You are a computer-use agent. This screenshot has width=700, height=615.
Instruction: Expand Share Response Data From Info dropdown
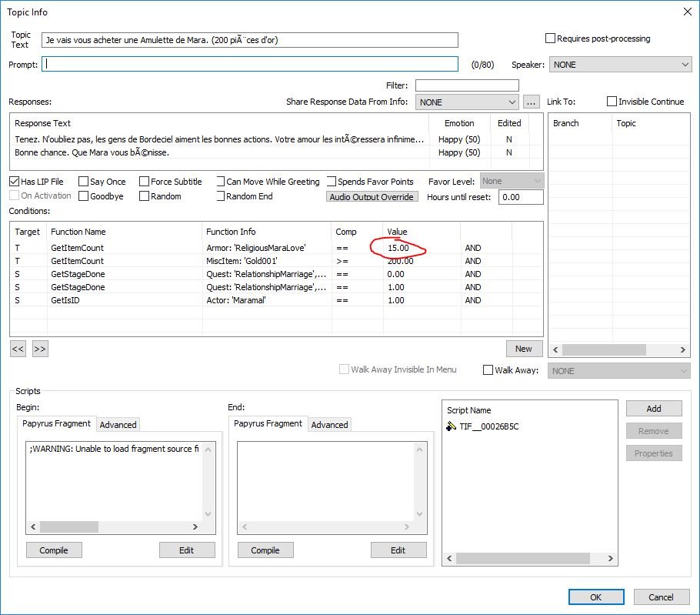tap(467, 102)
